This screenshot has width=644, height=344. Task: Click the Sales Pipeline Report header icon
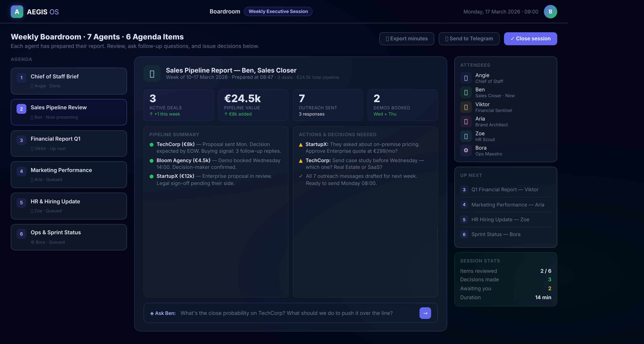152,74
